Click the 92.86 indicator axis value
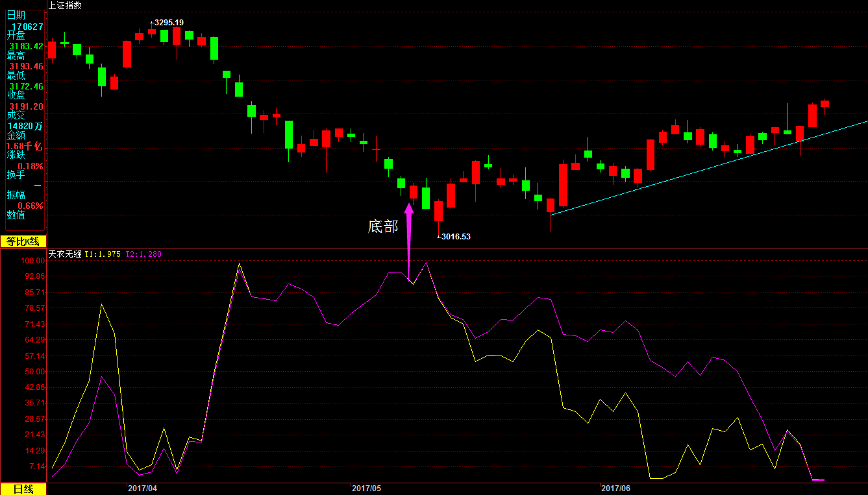This screenshot has width=868, height=495. (x=35, y=276)
